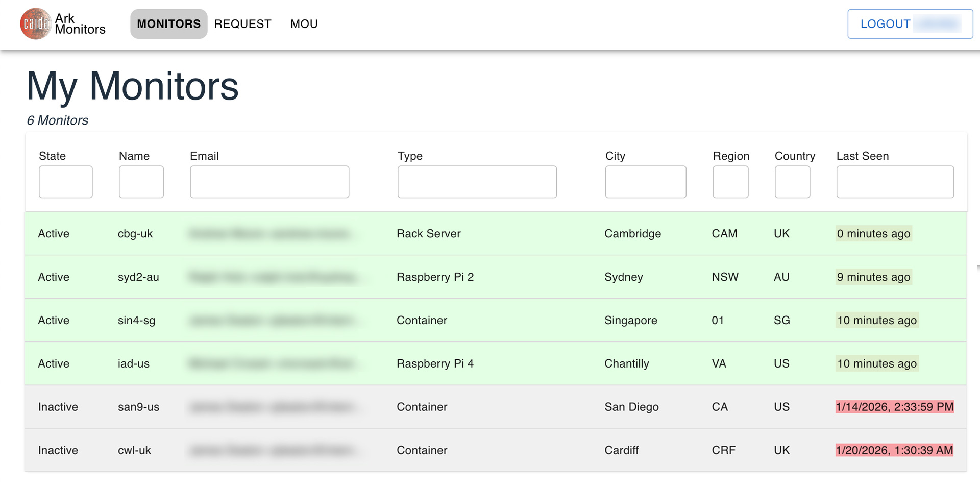
Task: Switch to the REQUEST tab
Action: pyautogui.click(x=243, y=24)
